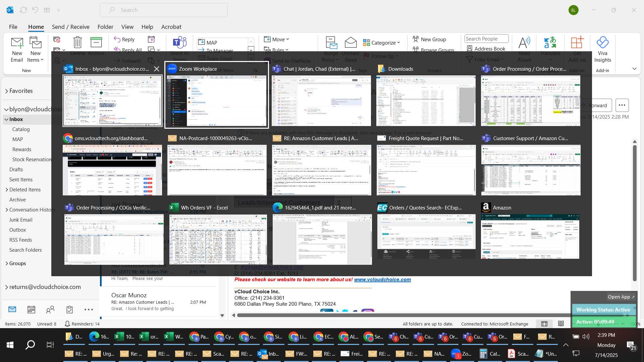This screenshot has width=644, height=362.
Task: Click the Search People field
Action: click(486, 39)
